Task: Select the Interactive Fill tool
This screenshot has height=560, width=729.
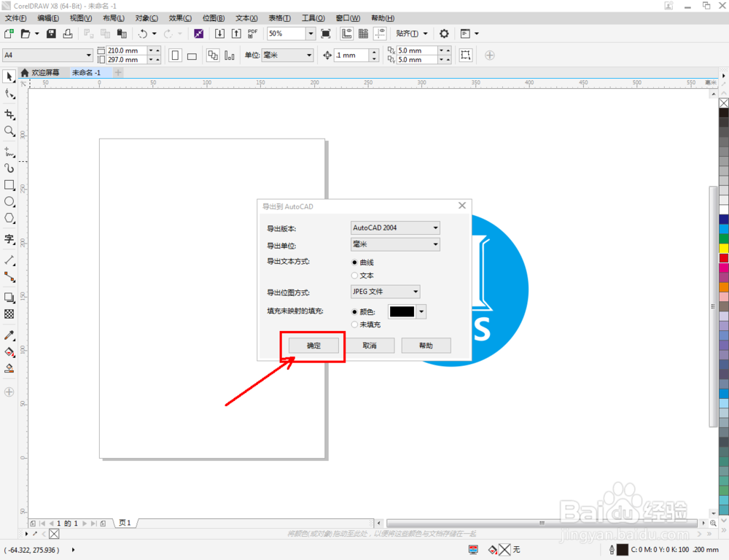Action: click(x=9, y=351)
